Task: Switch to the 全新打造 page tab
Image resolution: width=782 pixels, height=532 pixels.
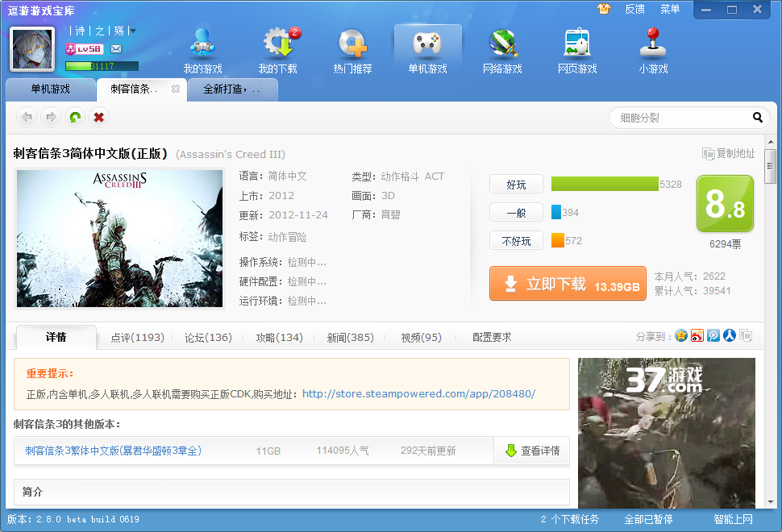Action: point(232,89)
